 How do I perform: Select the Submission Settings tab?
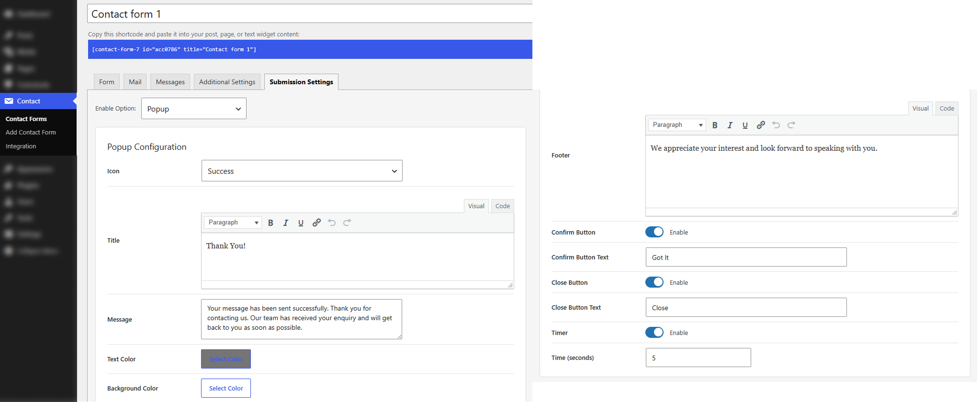[x=302, y=82]
